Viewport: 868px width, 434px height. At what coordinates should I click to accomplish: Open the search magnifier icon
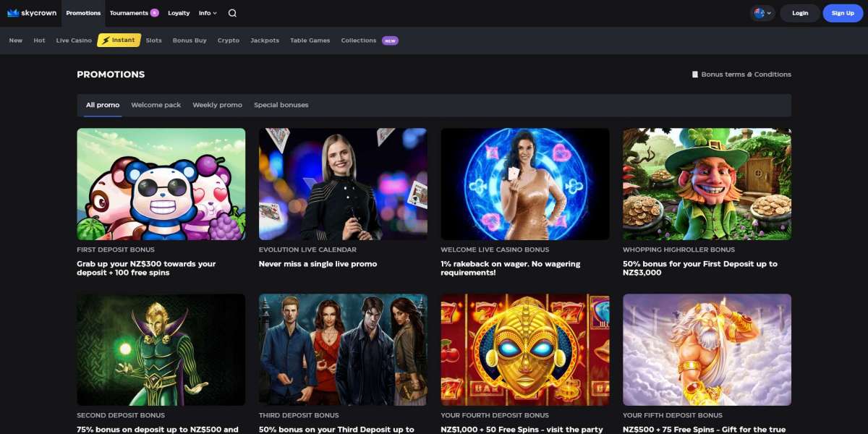point(232,13)
